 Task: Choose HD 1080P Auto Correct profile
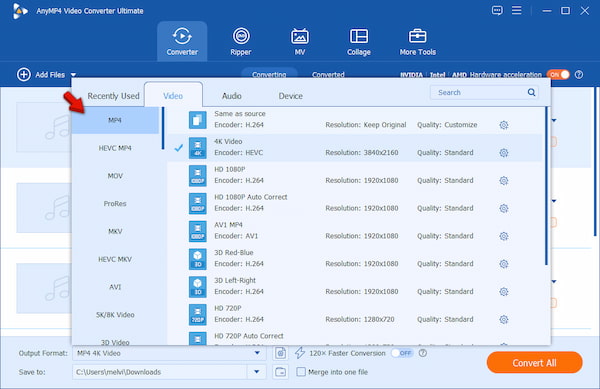coord(354,203)
